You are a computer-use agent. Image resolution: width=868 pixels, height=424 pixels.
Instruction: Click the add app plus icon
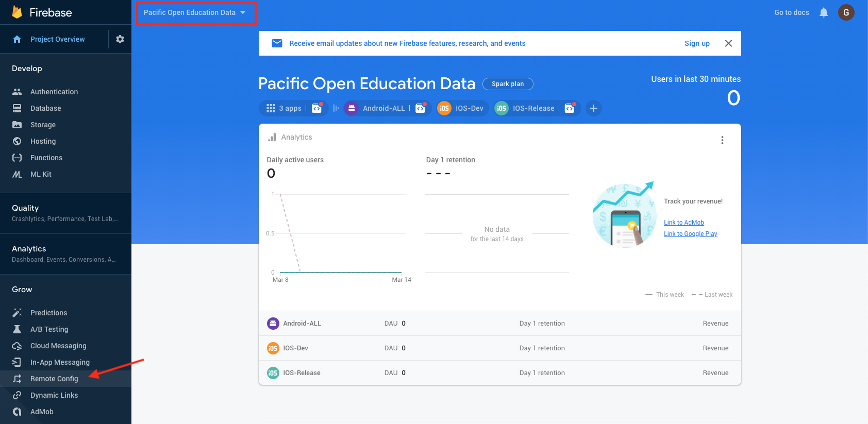click(593, 108)
